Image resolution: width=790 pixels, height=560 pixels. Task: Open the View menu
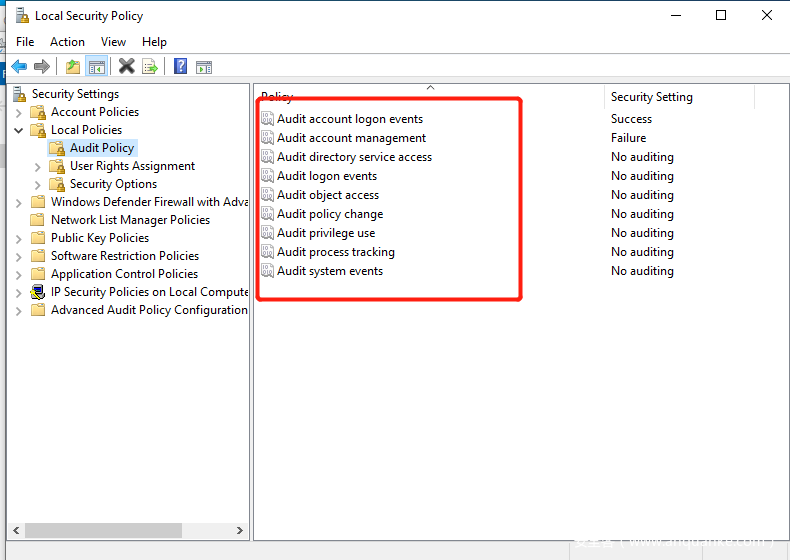click(x=113, y=42)
